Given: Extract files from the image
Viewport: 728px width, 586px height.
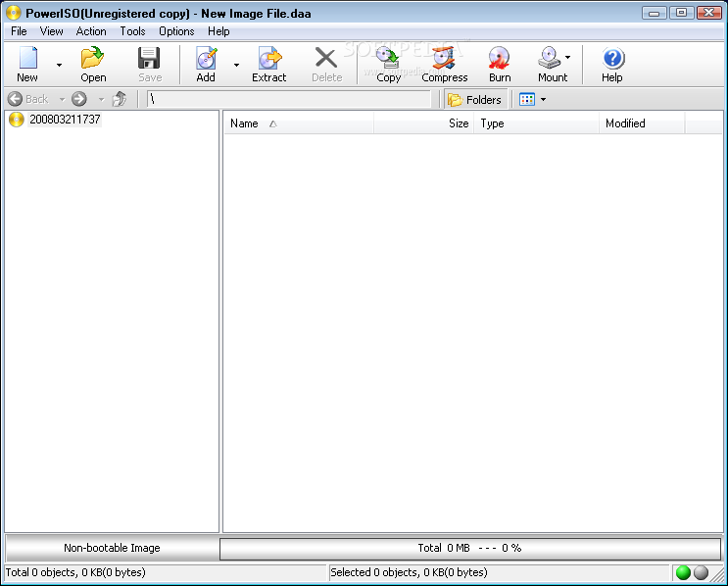Looking at the screenshot, I should (x=268, y=64).
